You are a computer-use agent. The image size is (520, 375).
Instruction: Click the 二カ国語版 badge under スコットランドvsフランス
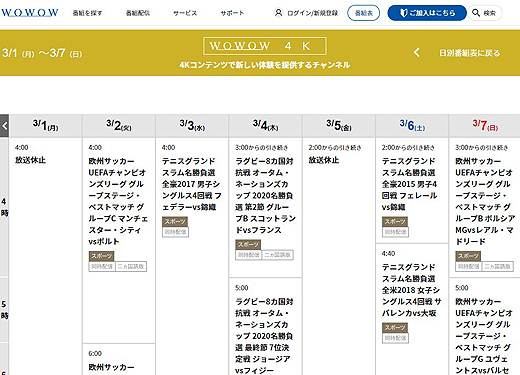(278, 255)
